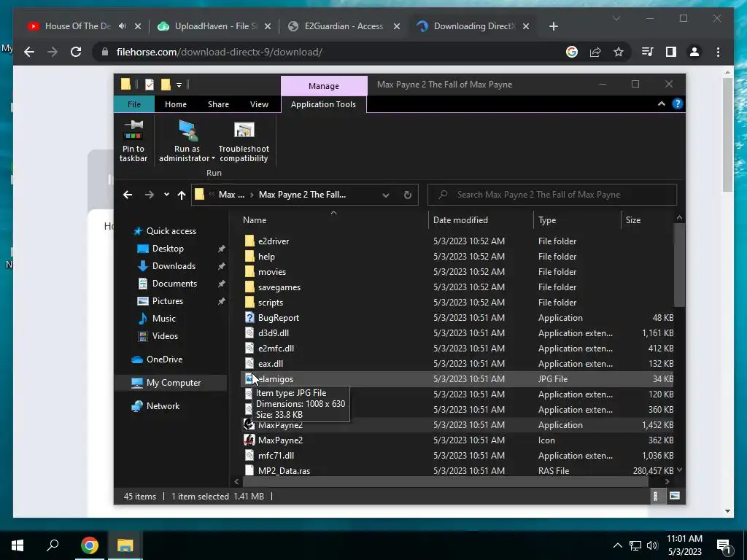Screen dimensions: 747x560
Task: Click Google icon in address bar
Action: [x=572, y=52]
